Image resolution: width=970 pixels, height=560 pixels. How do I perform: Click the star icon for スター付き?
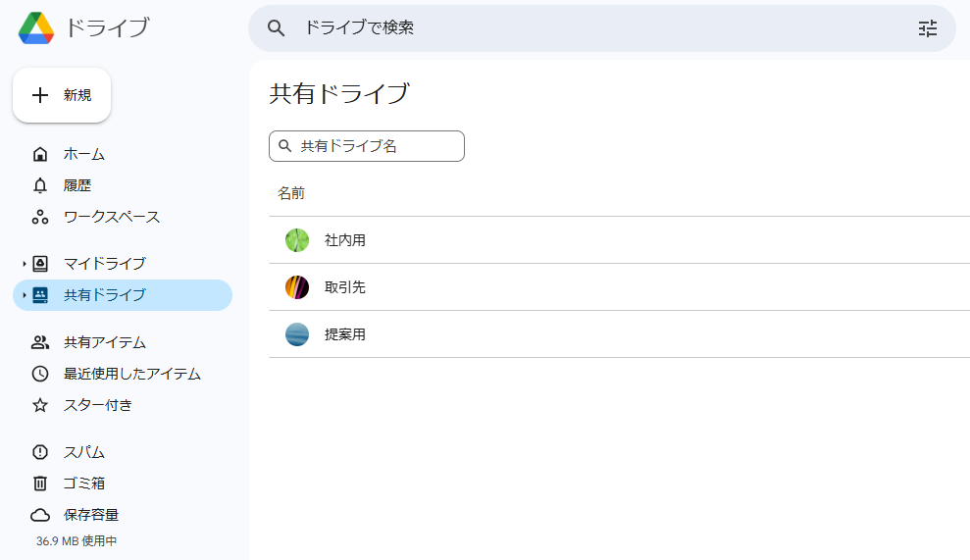pos(40,405)
